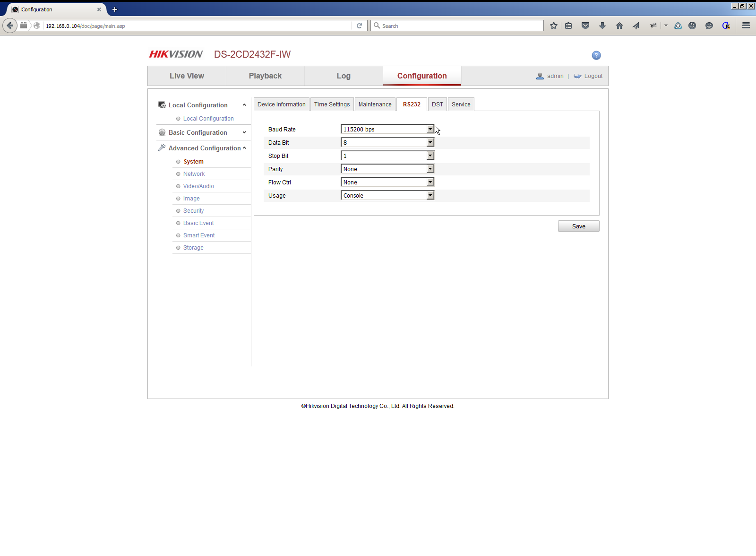The height and width of the screenshot is (556, 756).
Task: Open the Data Bit dropdown
Action: 387,142
